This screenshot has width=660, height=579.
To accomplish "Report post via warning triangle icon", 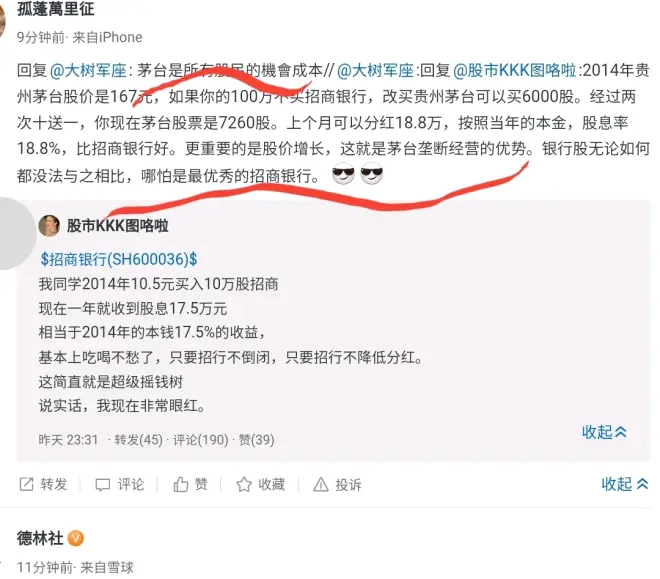I will 321,485.
